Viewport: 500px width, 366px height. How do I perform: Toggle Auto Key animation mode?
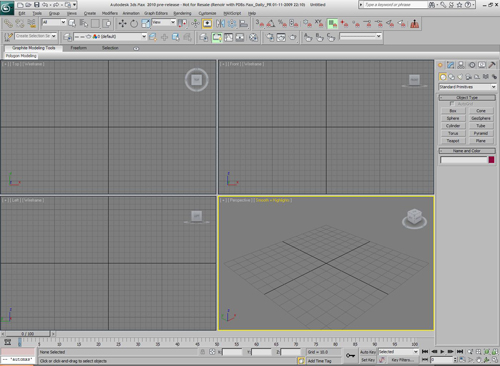368,352
